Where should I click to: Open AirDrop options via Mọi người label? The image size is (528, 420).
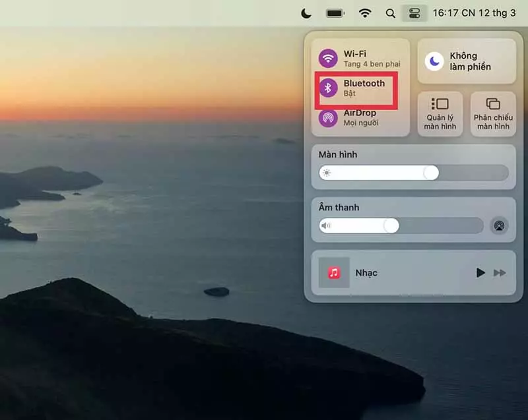(x=361, y=123)
